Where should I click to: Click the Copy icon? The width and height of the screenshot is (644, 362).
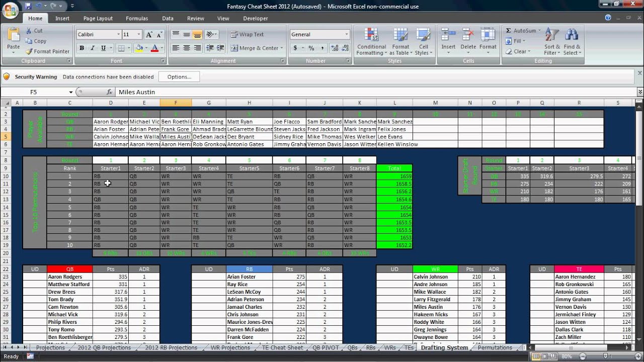coord(28,41)
